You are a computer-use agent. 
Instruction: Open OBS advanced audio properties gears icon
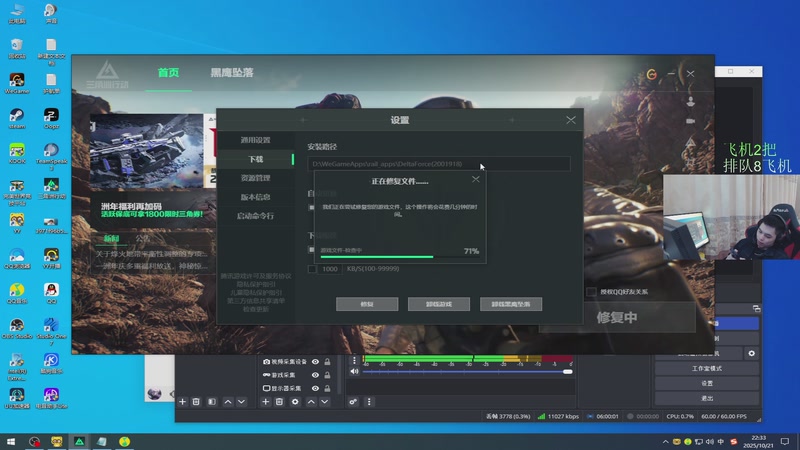click(x=353, y=402)
